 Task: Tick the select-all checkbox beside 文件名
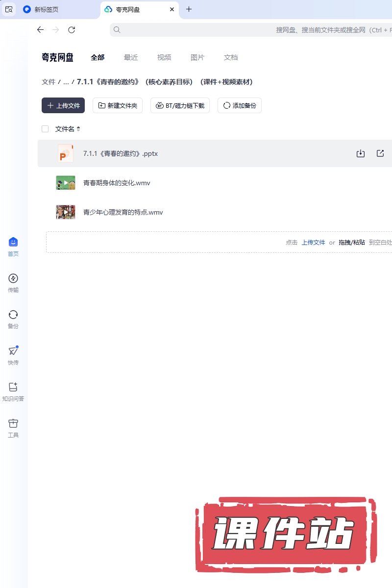click(45, 129)
